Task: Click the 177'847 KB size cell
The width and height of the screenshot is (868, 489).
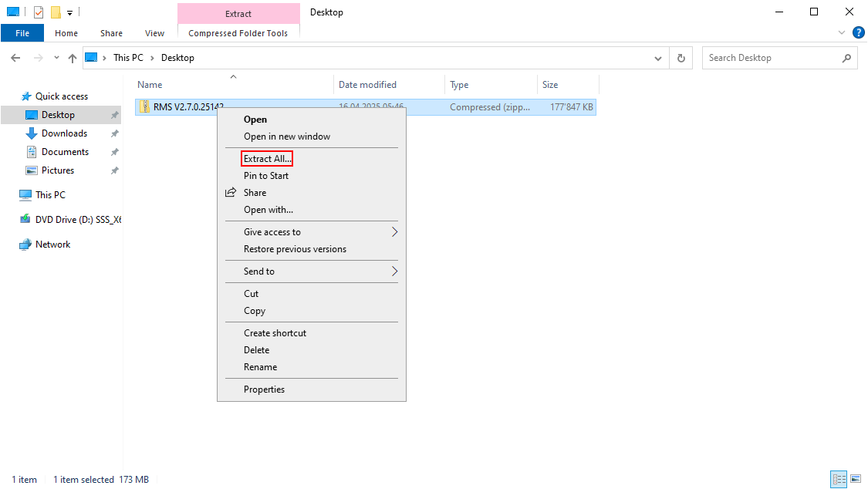Action: (x=571, y=107)
